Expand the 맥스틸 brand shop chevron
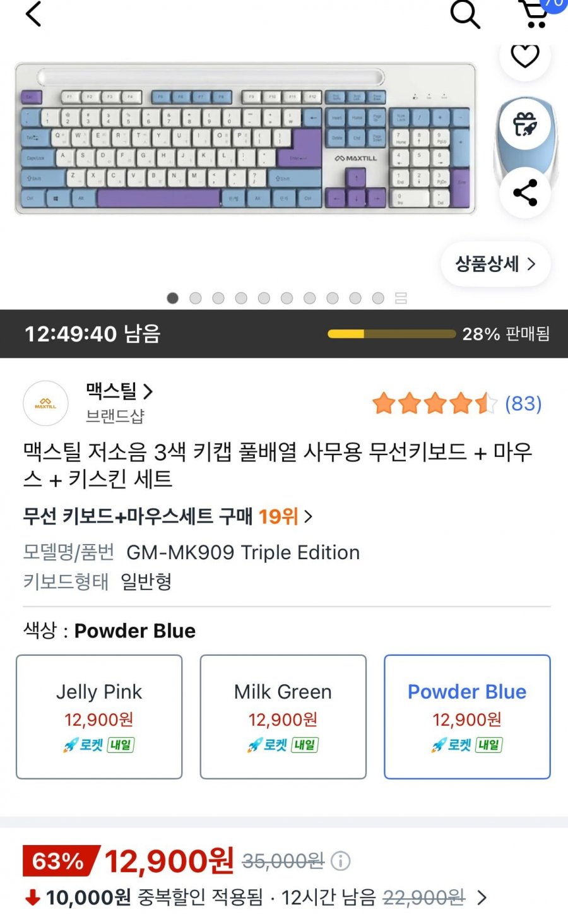The height and width of the screenshot is (924, 568). (x=148, y=392)
